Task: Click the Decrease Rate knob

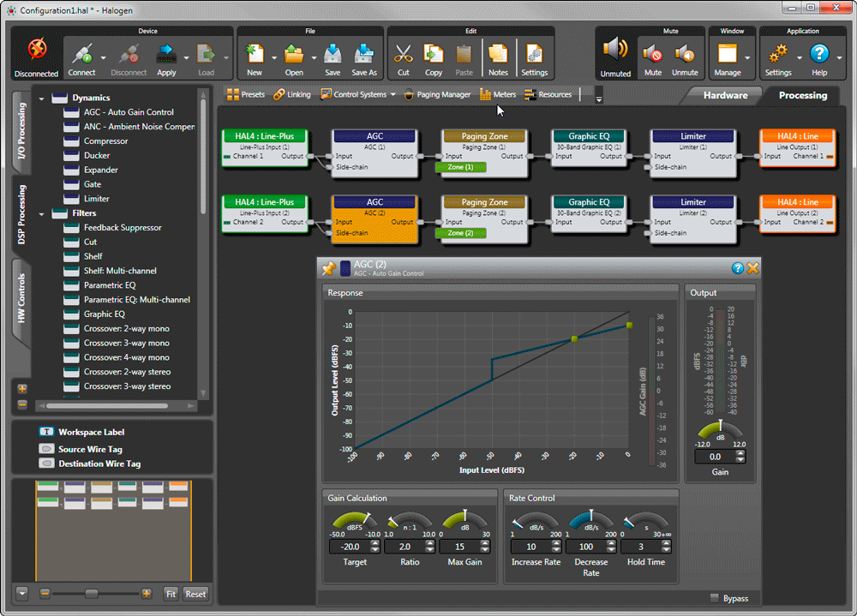Action: 590,522
